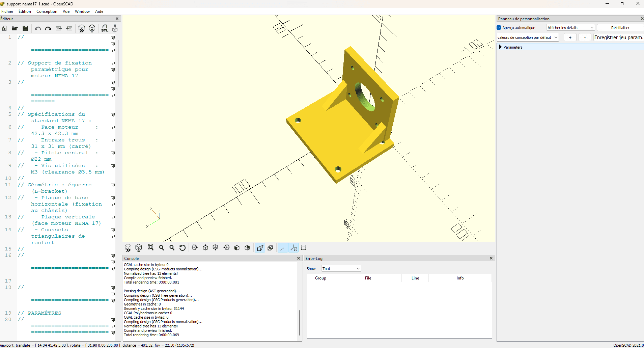Click the 'PARAMÈTRES' comment on line 19

[x=45, y=313]
